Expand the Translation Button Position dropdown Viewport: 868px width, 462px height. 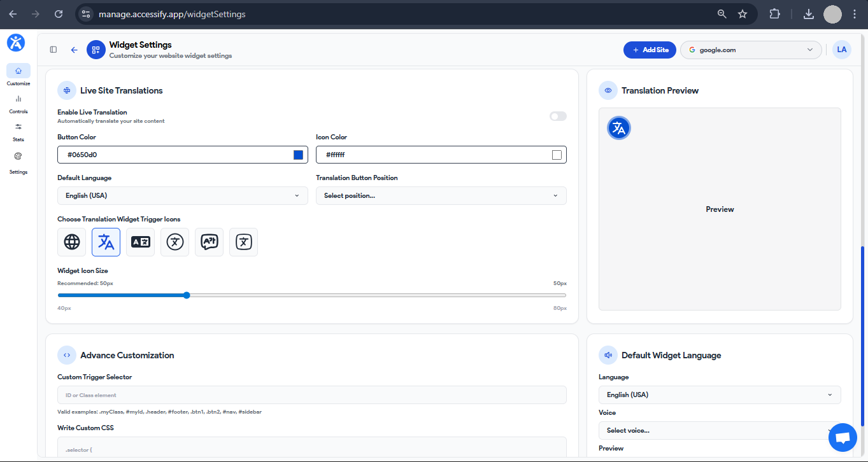click(441, 195)
